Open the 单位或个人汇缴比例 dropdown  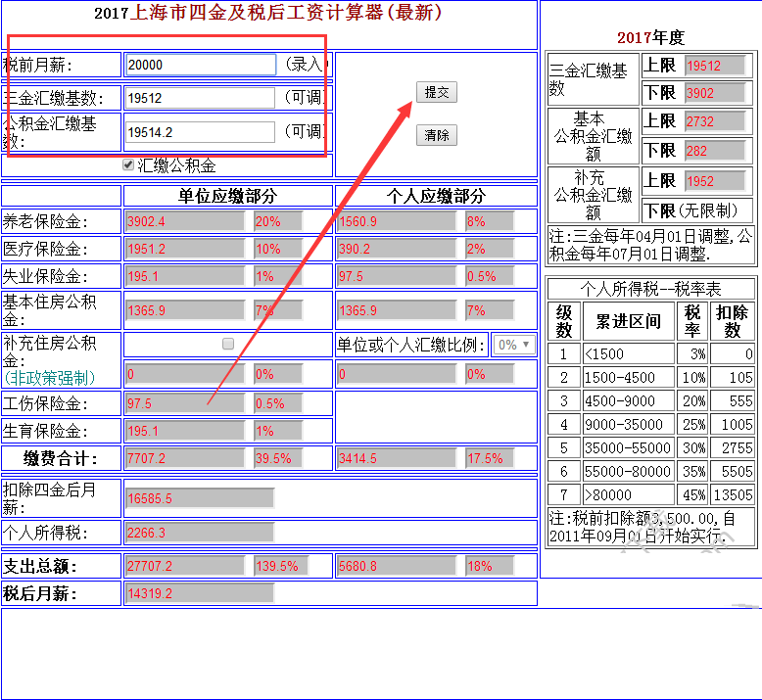pos(513,345)
